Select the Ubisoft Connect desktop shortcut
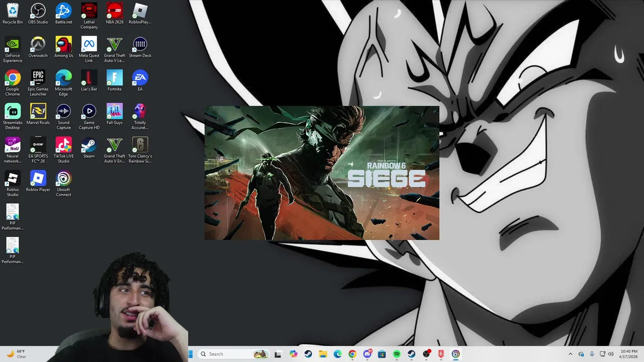 coord(63,184)
